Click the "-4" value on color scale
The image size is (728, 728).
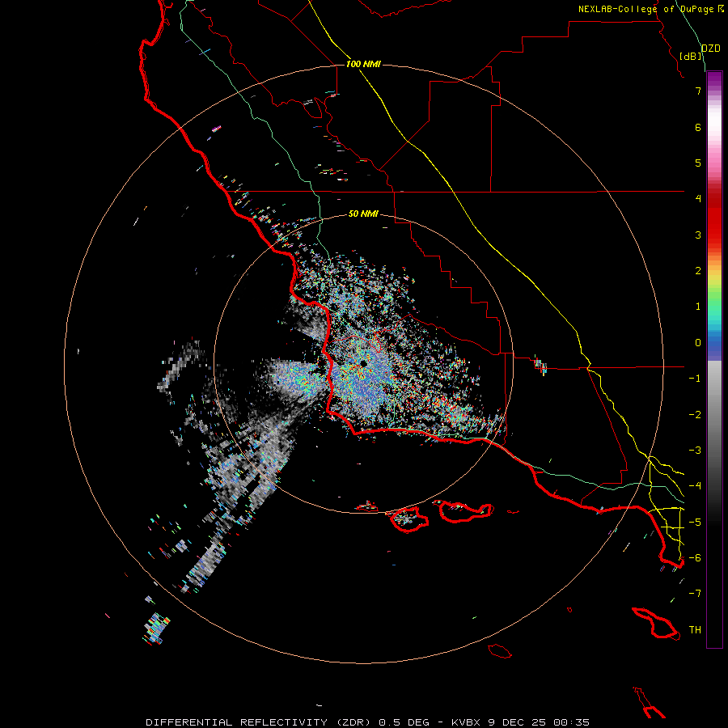coord(695,485)
